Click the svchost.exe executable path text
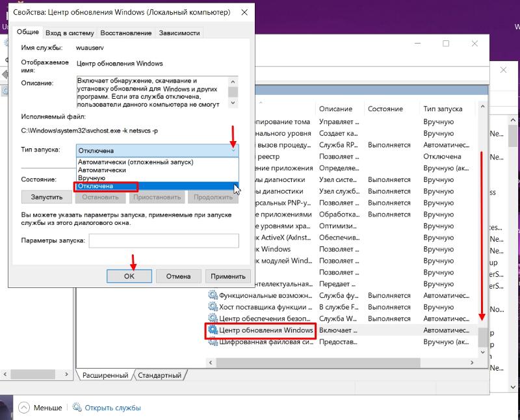Viewport: 520px width, 420px height. (90, 131)
